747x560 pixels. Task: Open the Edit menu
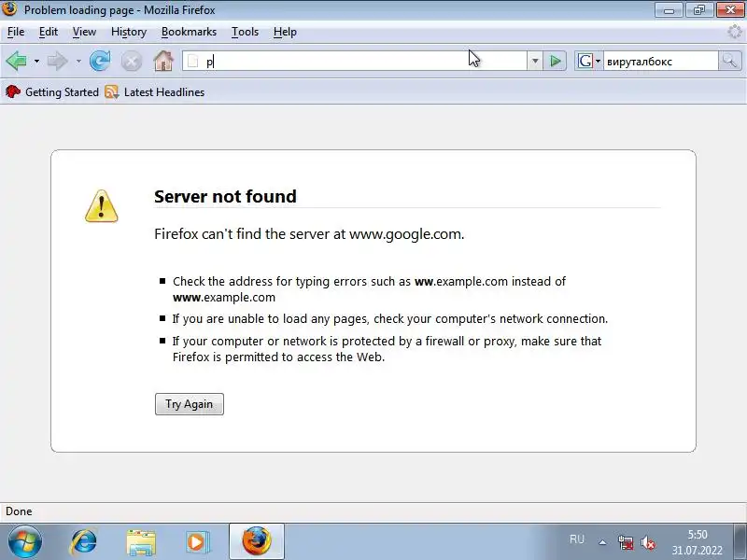[49, 32]
